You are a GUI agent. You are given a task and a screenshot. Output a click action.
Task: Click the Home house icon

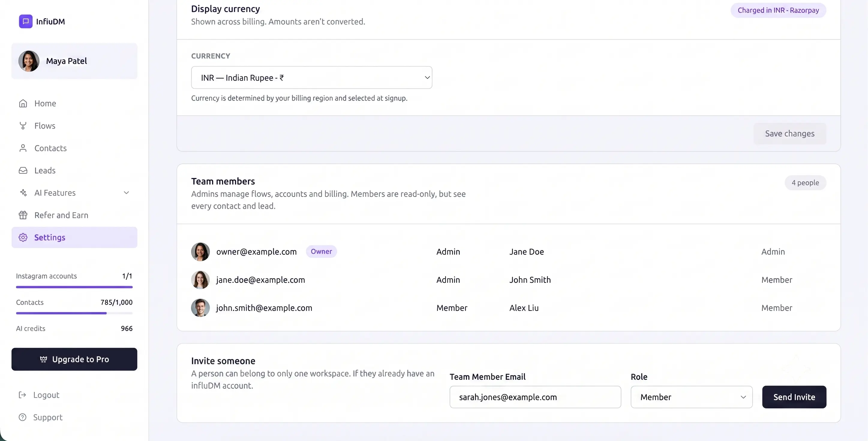coord(23,103)
